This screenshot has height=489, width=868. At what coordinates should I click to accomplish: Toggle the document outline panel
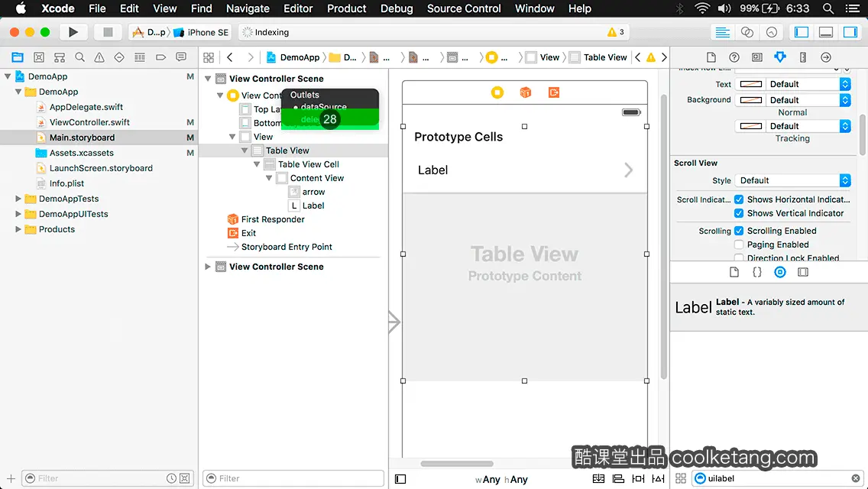(x=400, y=479)
